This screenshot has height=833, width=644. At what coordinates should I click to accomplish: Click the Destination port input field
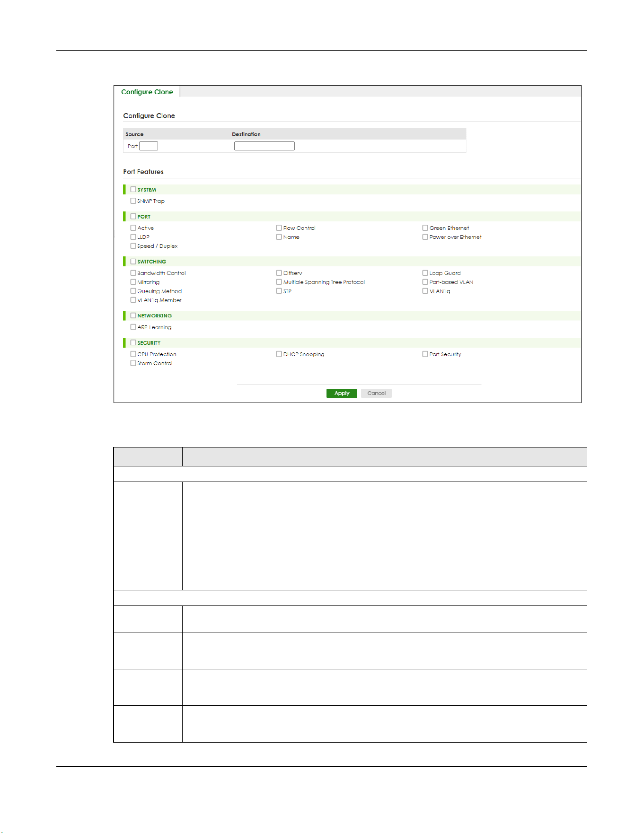pyautogui.click(x=265, y=146)
